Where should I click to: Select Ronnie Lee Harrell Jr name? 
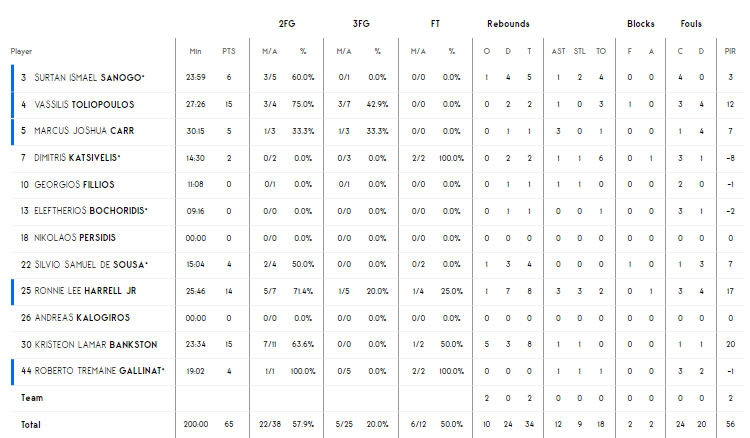click(x=85, y=291)
